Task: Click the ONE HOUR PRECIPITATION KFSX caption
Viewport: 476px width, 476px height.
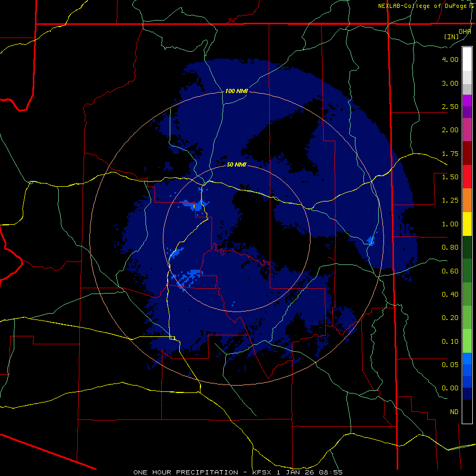Action: point(238,472)
